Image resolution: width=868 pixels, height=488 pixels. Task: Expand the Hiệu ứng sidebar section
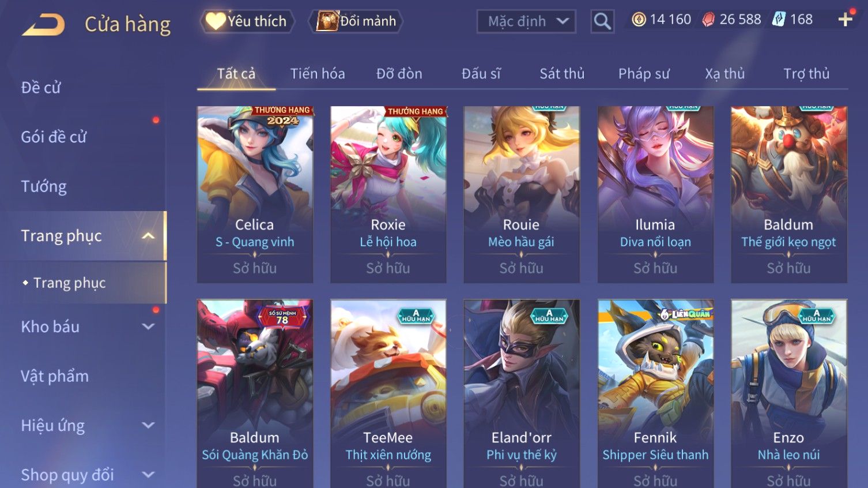tap(148, 425)
